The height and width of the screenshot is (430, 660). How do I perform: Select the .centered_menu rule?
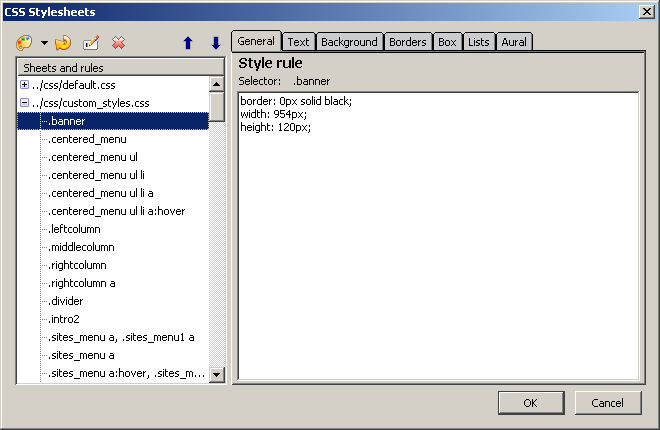[87, 139]
